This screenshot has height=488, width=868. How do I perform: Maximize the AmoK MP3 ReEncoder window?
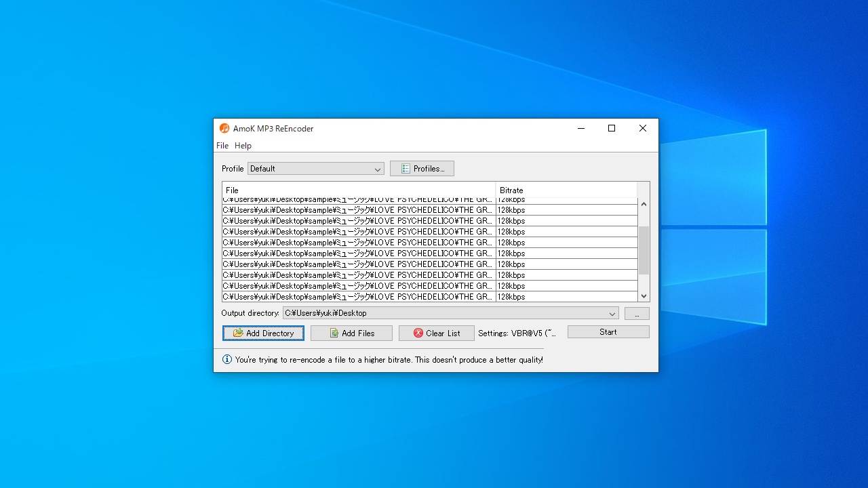pos(612,128)
